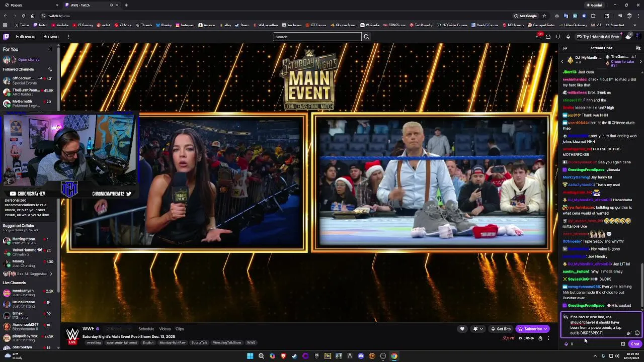Viewport: 644px width, 362px height.
Task: Open the Whispers icon in the top bar
Action: (558, 37)
